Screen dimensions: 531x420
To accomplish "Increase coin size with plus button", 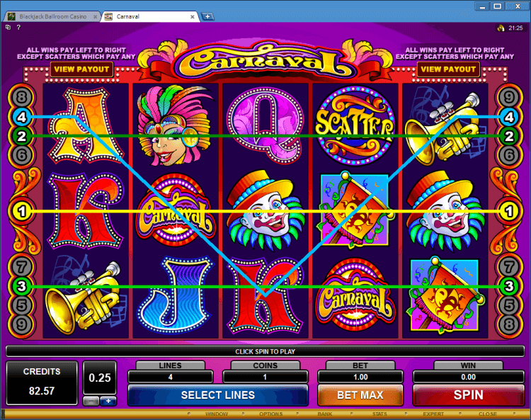I will pyautogui.click(x=108, y=401).
